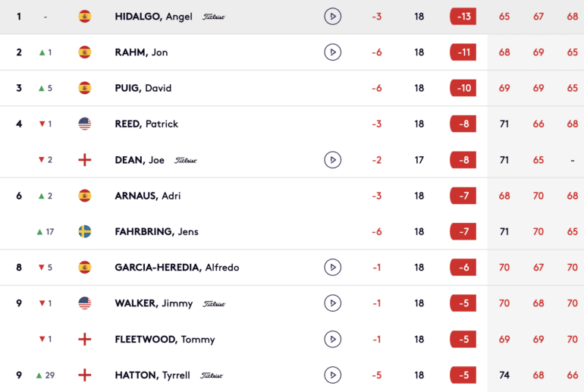584x392 pixels.
Task: Click Sweden flag beside Fahrbring
Action: (84, 231)
